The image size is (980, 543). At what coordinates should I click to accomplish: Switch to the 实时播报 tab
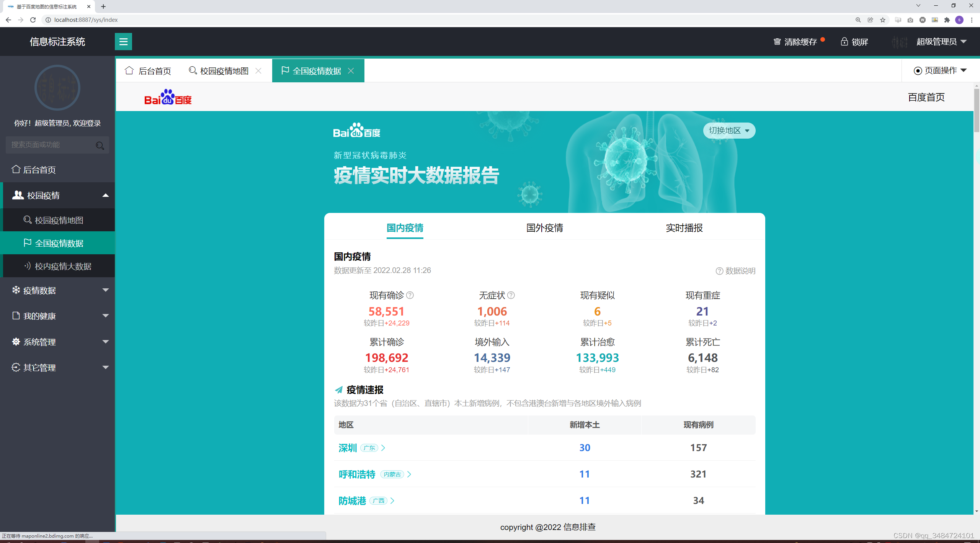click(684, 228)
